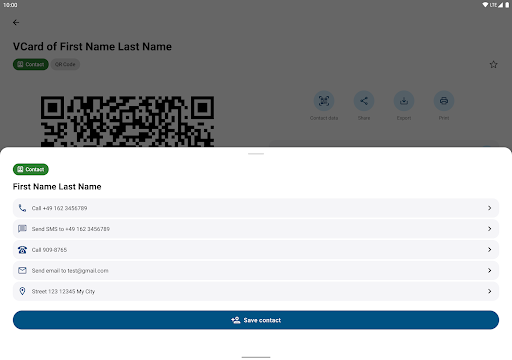Image resolution: width=512 pixels, height=360 pixels.
Task: Tap the landline telephone icon
Action: coord(22,250)
